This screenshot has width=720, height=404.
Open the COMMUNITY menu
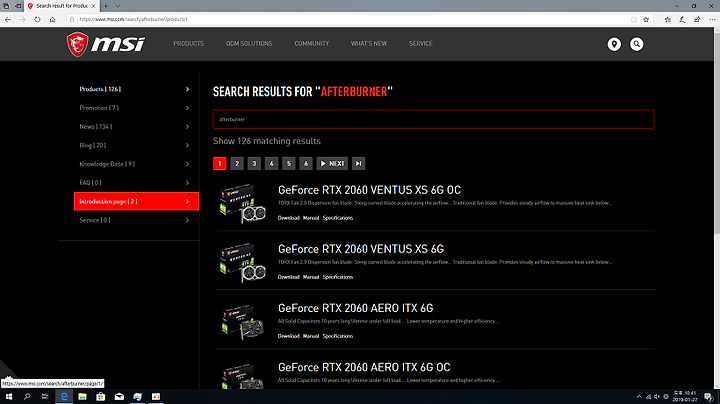coord(312,44)
